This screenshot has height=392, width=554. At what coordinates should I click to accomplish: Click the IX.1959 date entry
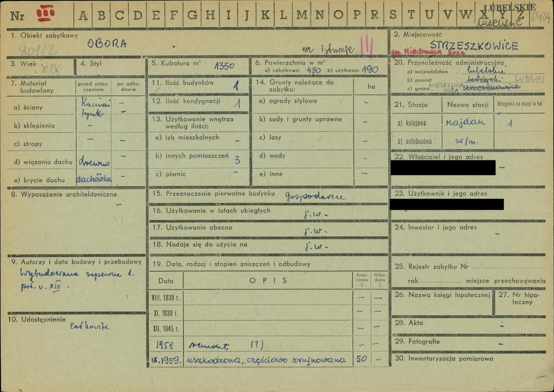point(166,361)
